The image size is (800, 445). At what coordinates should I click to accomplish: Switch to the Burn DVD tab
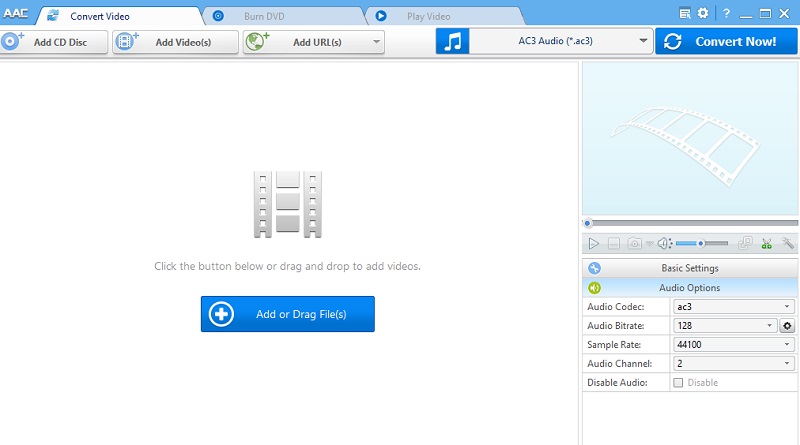coord(282,16)
